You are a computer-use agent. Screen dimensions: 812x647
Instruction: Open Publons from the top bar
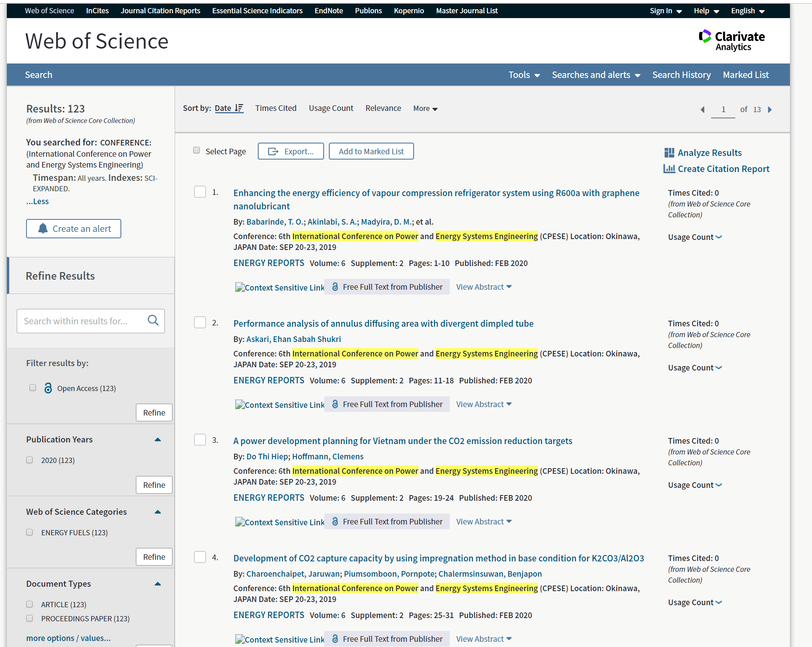[x=368, y=11]
